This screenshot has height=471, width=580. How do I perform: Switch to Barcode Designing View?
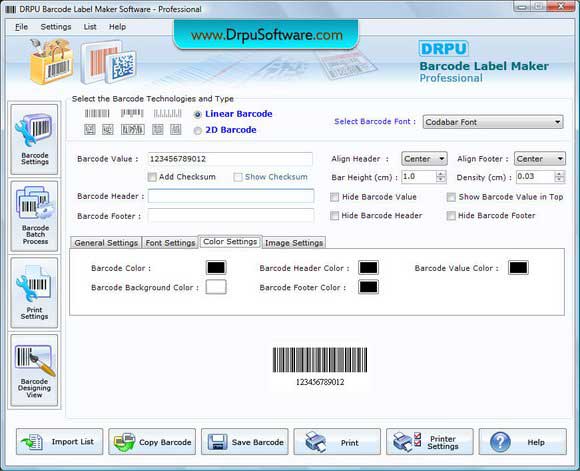(x=34, y=370)
